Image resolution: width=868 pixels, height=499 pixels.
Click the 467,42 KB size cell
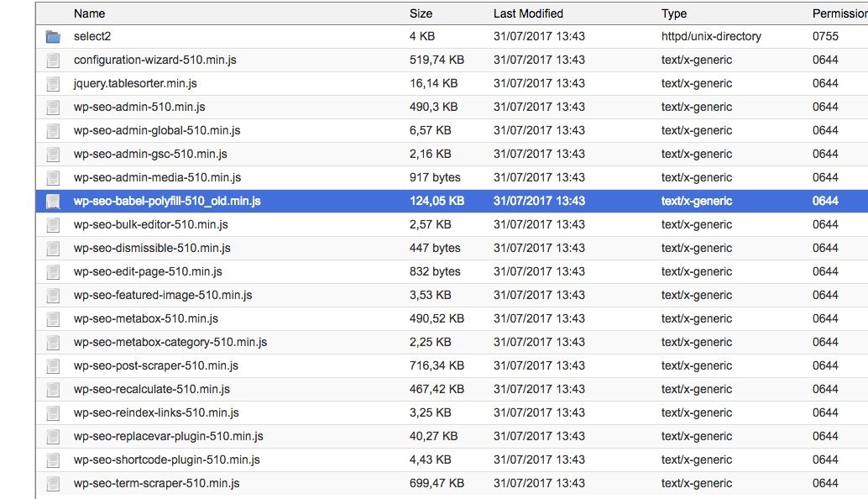point(437,389)
